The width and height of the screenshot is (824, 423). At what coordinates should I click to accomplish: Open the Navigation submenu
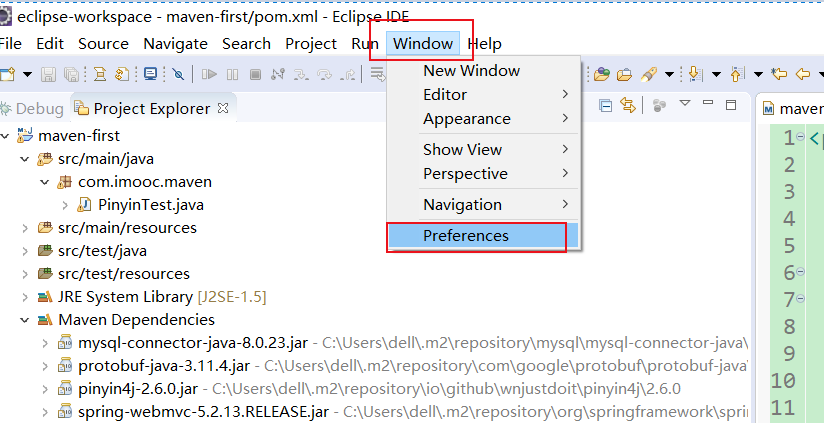pyautogui.click(x=483, y=204)
